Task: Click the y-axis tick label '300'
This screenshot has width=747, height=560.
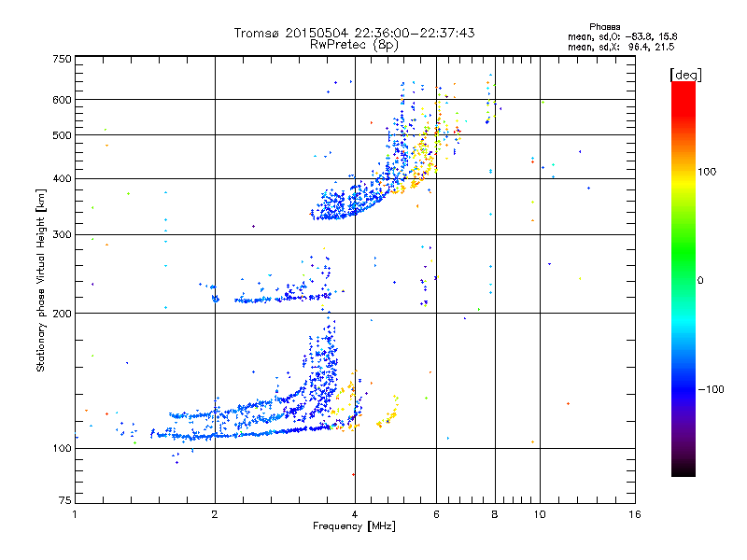Action: point(62,235)
